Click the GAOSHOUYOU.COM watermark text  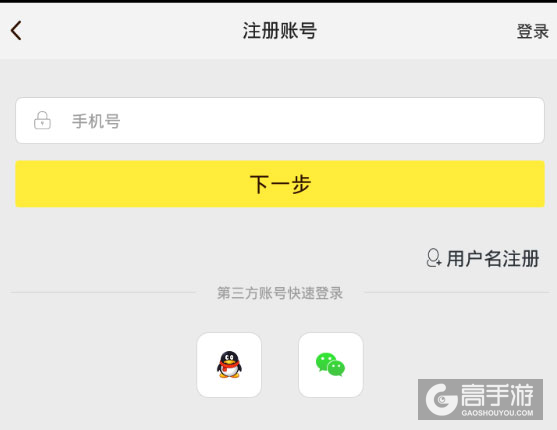497,413
